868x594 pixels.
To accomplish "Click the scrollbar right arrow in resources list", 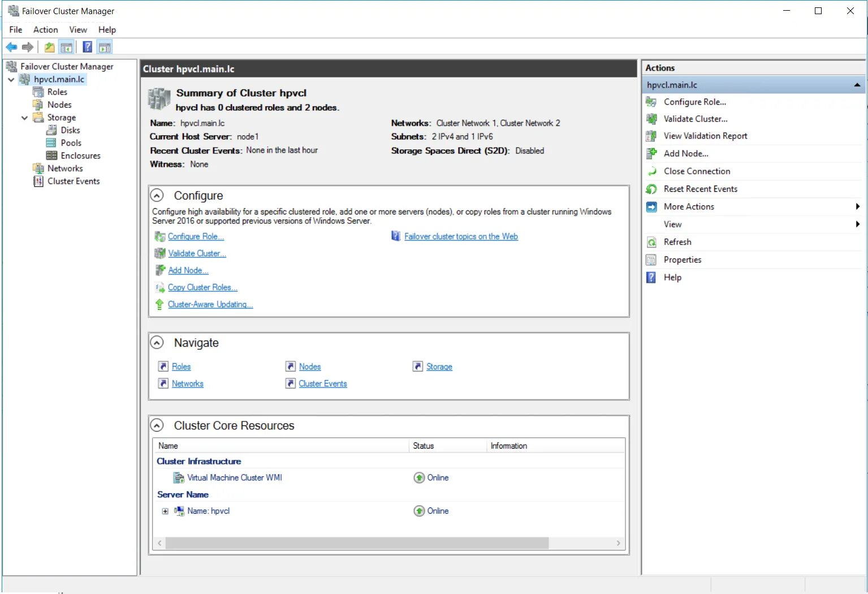I will point(618,543).
